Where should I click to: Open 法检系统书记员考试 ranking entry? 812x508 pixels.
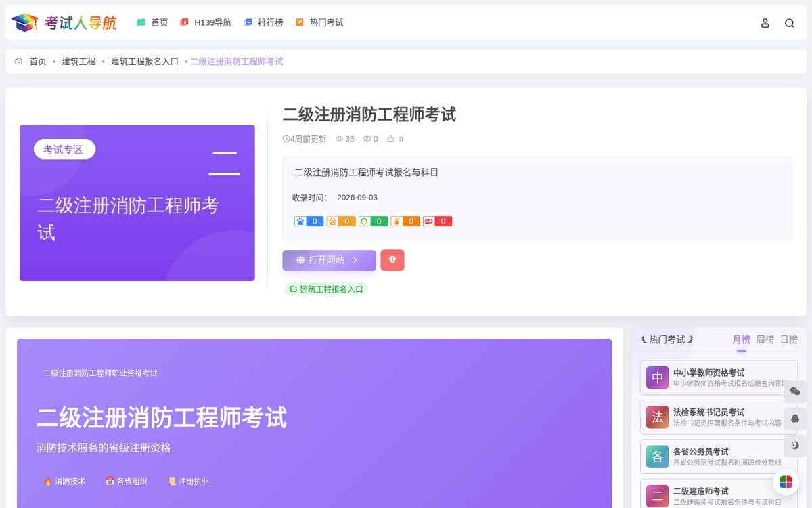coord(719,417)
